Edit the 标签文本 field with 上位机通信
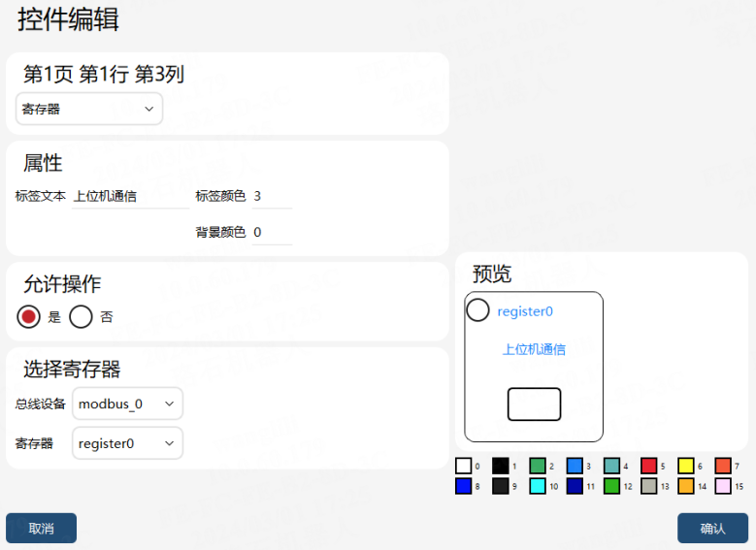 [x=130, y=196]
